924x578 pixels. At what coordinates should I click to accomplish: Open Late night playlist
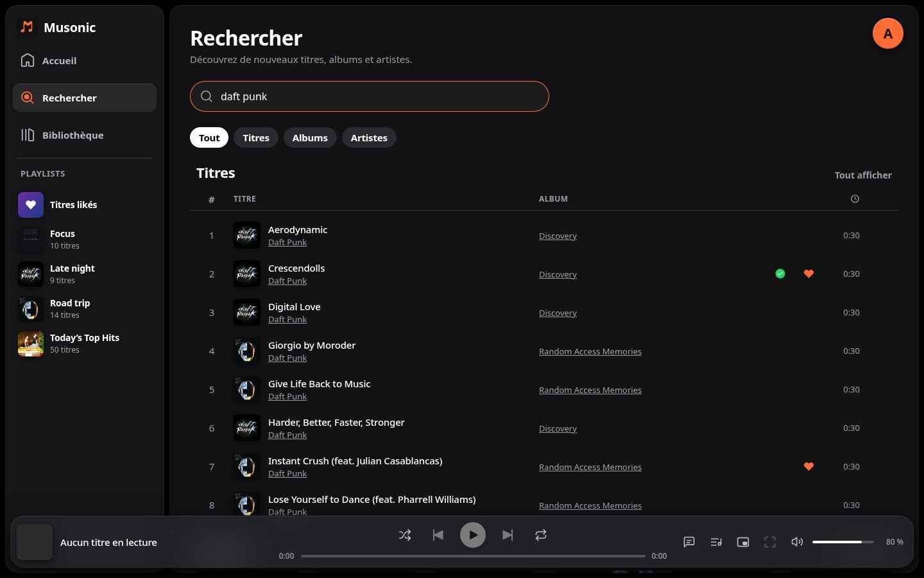tap(85, 274)
